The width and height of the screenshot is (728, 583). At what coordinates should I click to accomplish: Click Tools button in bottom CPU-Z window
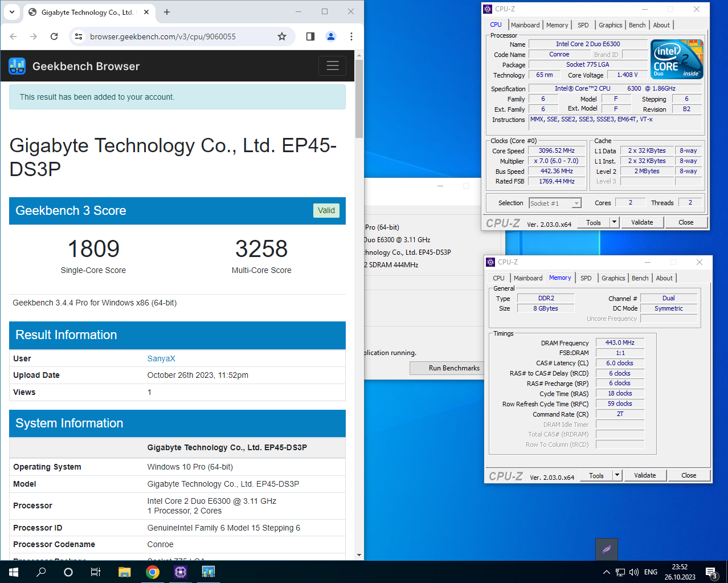[596, 476]
